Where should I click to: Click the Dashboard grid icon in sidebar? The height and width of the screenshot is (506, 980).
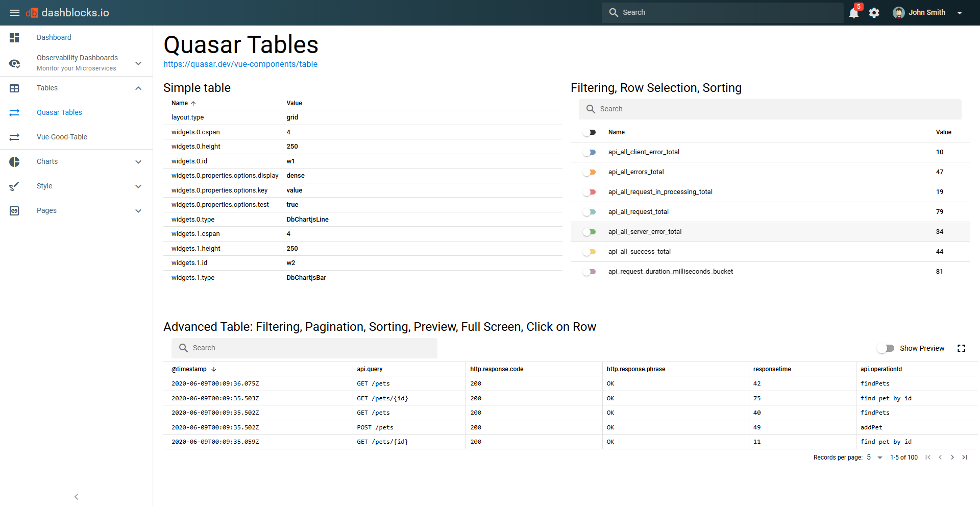pos(14,38)
